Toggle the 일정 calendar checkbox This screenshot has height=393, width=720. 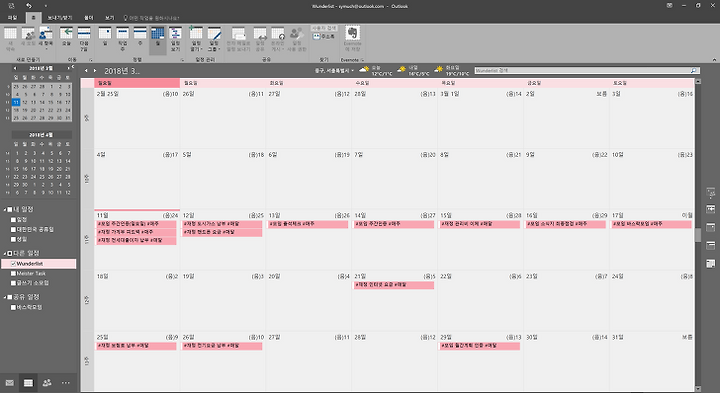(13, 219)
